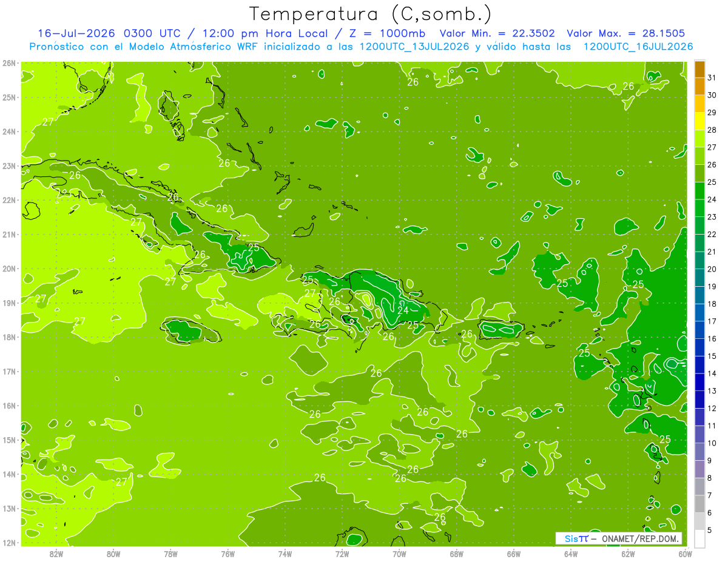Click the latitude axis label 25N
This screenshot has width=728, height=562.
[8, 97]
